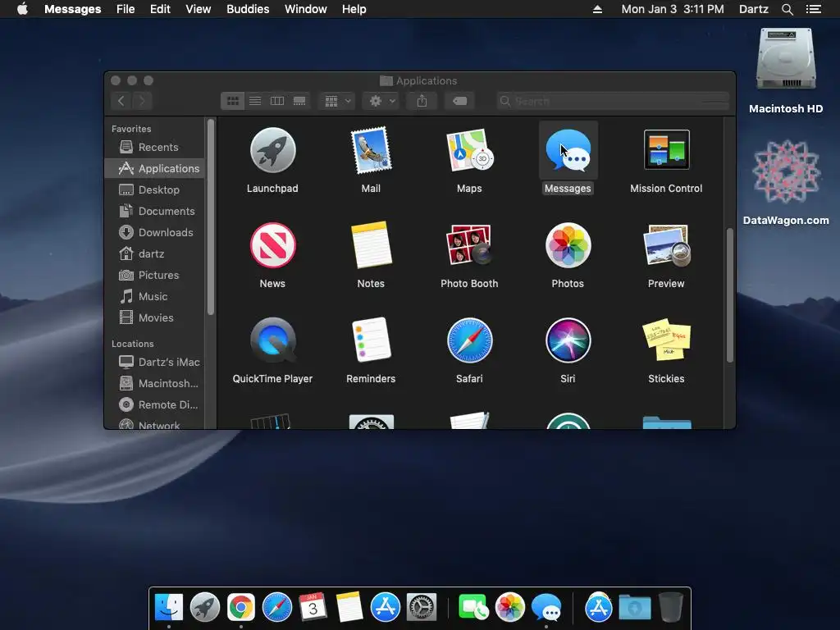Open the dartz home folder in sidebar
This screenshot has width=840, height=630.
(x=154, y=254)
